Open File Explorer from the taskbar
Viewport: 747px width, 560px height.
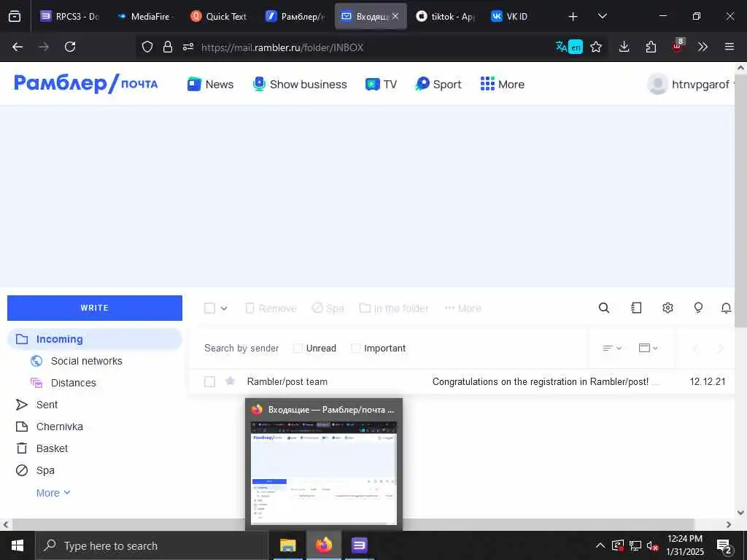[287, 545]
